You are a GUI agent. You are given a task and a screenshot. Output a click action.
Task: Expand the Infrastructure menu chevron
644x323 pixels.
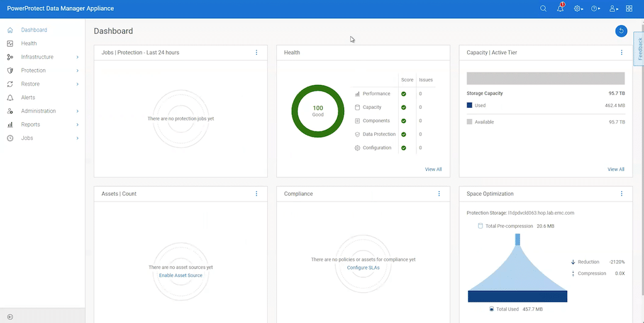click(x=77, y=57)
